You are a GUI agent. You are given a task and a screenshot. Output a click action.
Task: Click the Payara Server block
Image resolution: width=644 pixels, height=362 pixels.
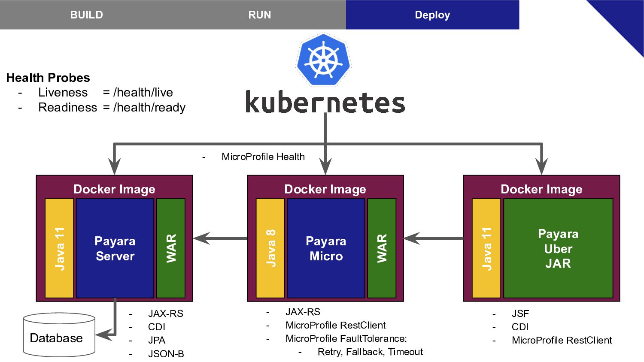pos(115,248)
